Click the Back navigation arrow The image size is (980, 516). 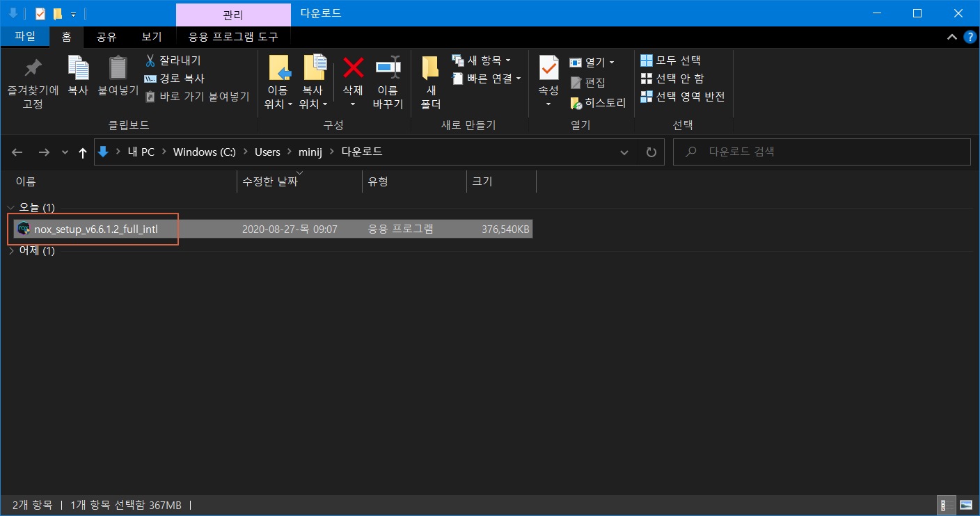17,152
